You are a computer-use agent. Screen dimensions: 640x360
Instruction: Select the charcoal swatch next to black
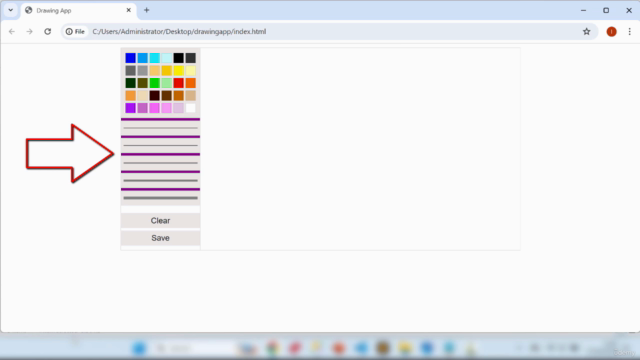pyautogui.click(x=191, y=58)
